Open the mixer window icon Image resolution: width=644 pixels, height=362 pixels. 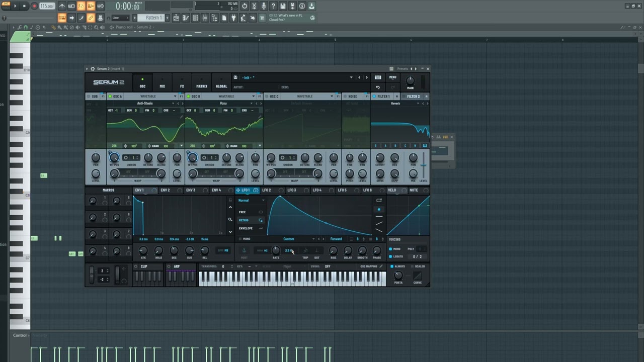(205, 18)
